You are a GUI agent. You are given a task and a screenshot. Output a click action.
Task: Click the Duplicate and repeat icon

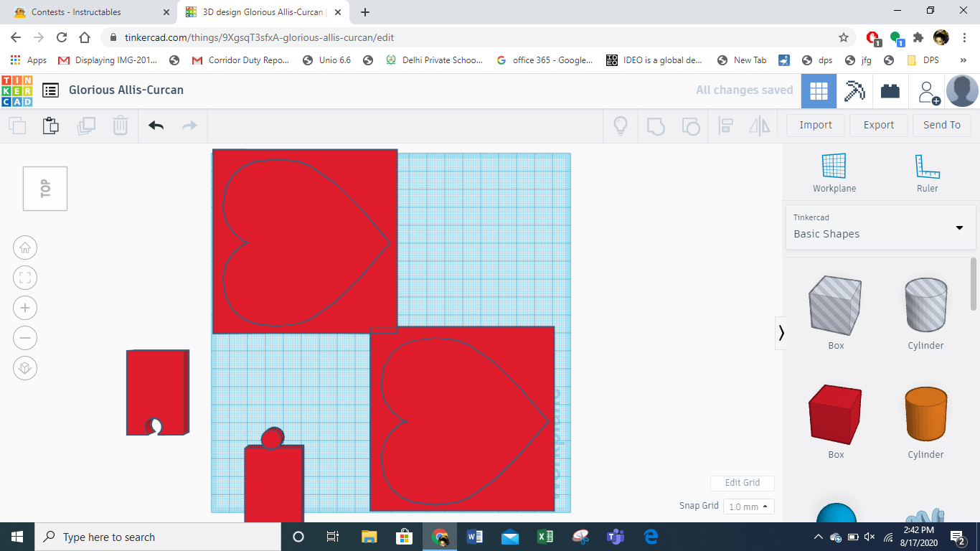point(86,126)
